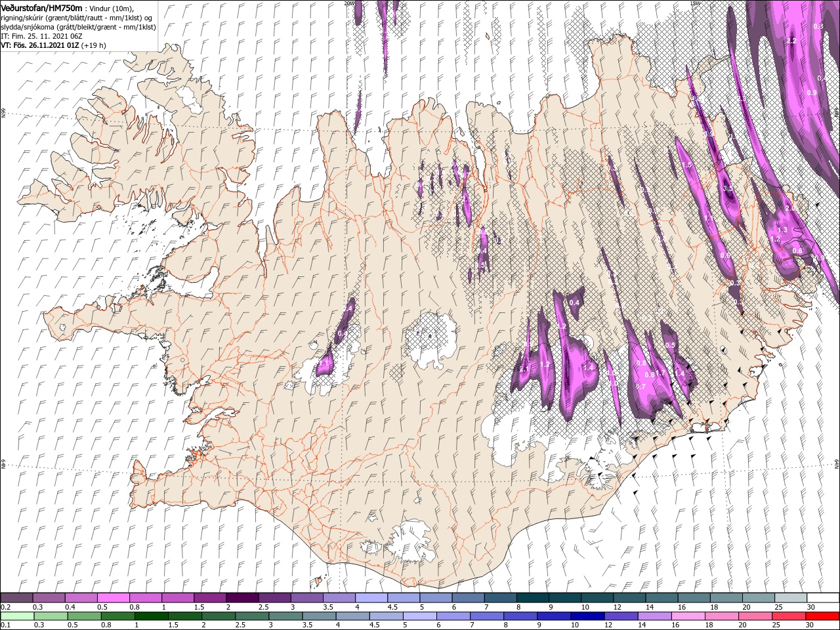Select the 'VT: Fös. 26.11.2021 01Z' valid time
Screen dimensions: 840x630
pyautogui.click(x=39, y=45)
